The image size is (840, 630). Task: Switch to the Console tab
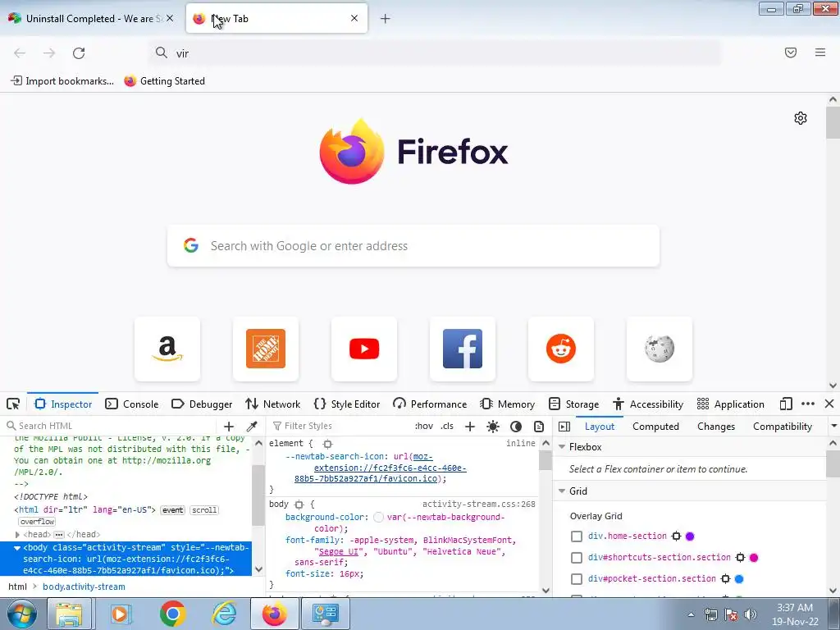132,404
